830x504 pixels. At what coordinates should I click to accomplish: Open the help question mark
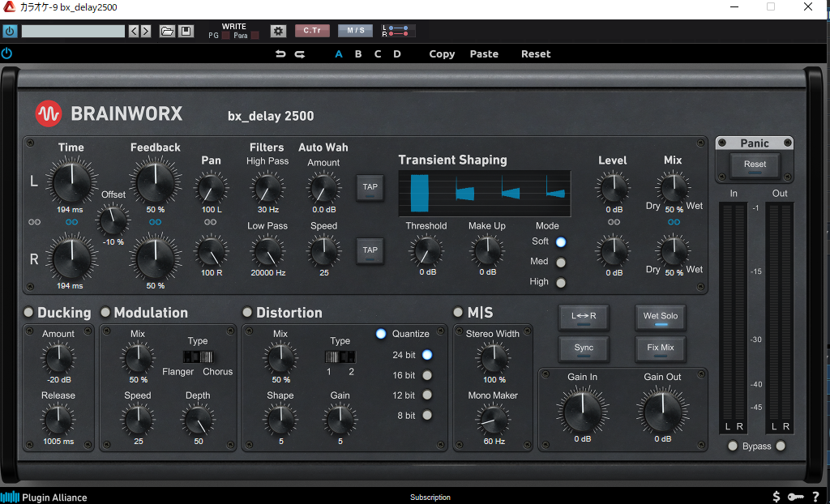pos(815,497)
